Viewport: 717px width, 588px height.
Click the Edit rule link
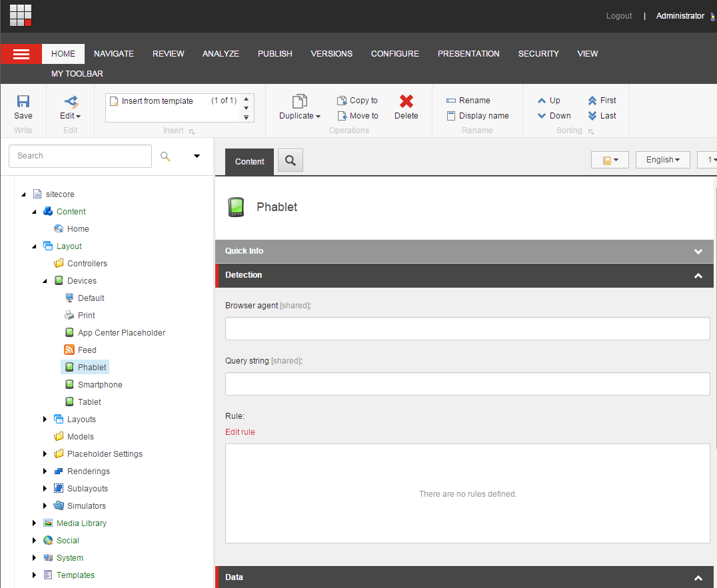pyautogui.click(x=240, y=432)
